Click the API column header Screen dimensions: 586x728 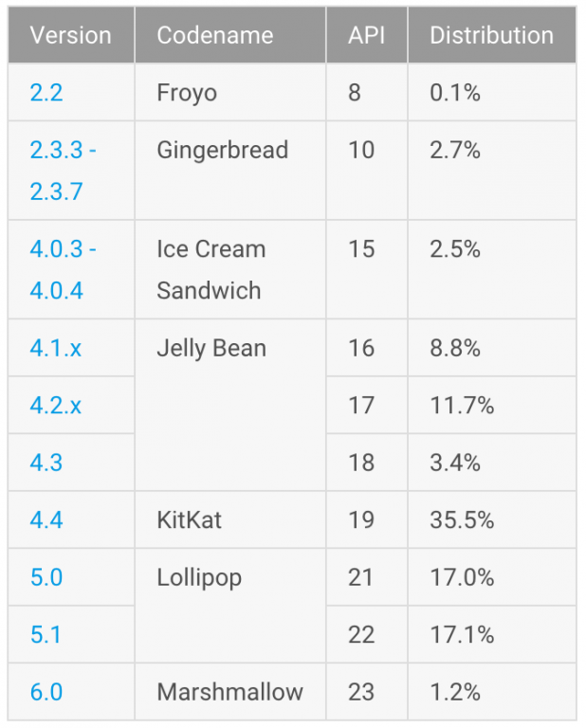coord(366,36)
